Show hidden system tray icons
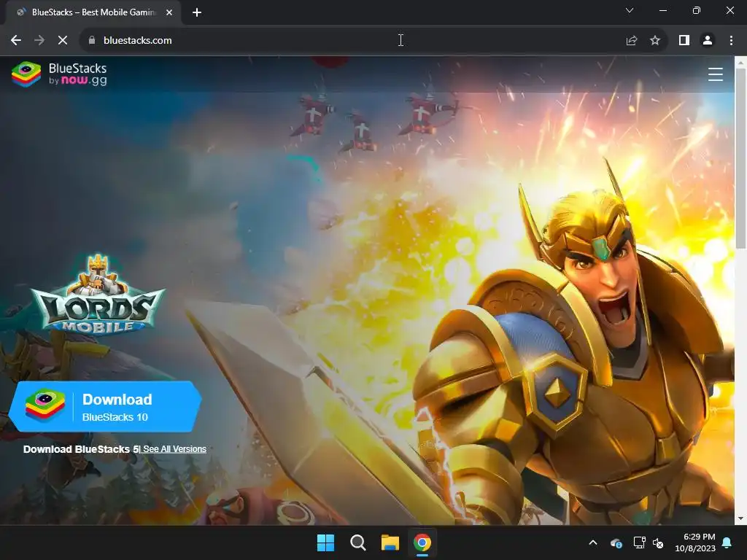Screen dimensions: 747x560 coord(593,542)
